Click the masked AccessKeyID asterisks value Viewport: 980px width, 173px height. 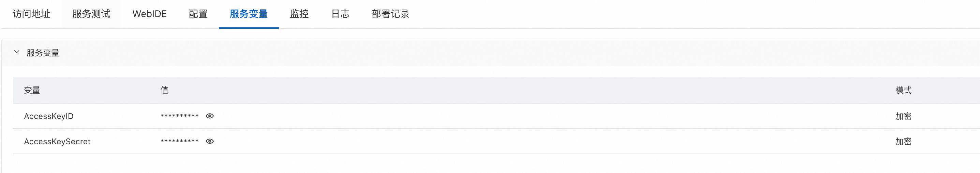click(x=180, y=116)
